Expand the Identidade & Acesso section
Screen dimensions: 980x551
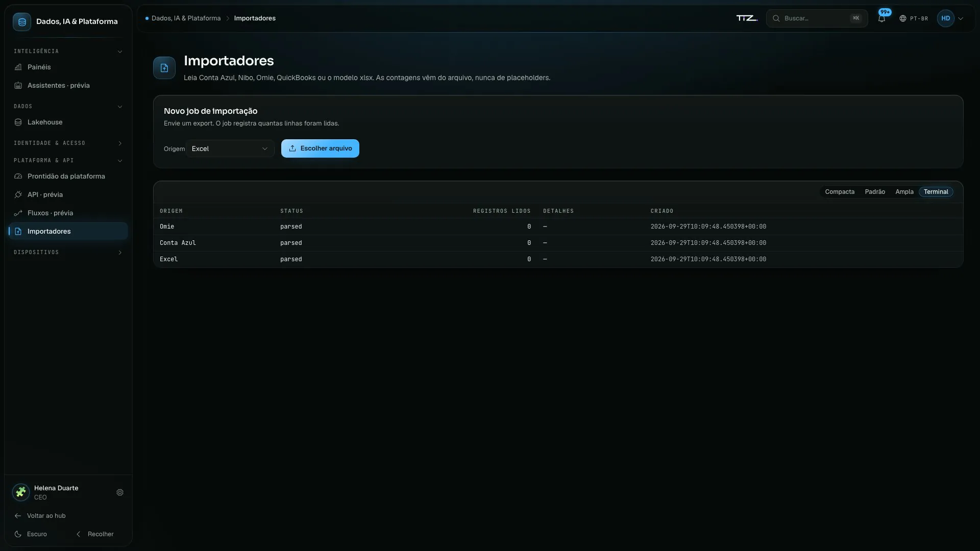click(68, 143)
